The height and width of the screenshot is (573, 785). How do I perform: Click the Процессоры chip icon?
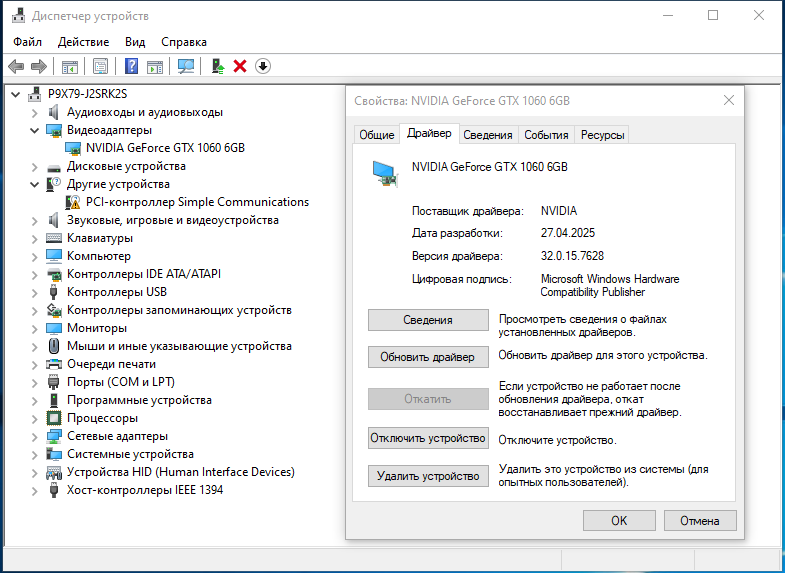(54, 418)
